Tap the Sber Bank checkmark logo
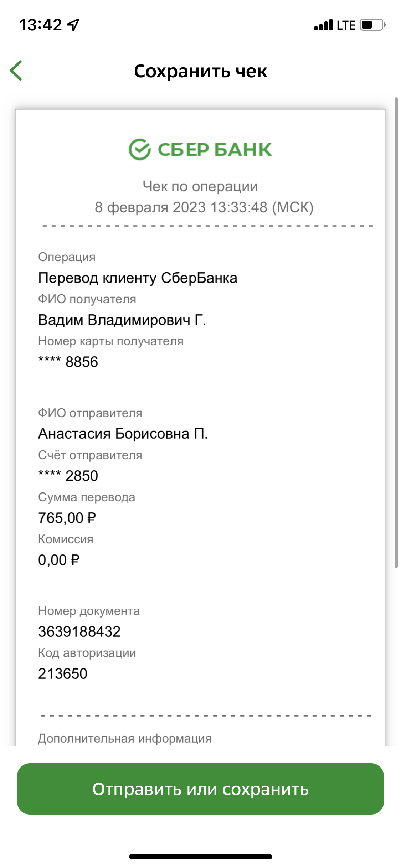The image size is (401, 868). [x=139, y=149]
